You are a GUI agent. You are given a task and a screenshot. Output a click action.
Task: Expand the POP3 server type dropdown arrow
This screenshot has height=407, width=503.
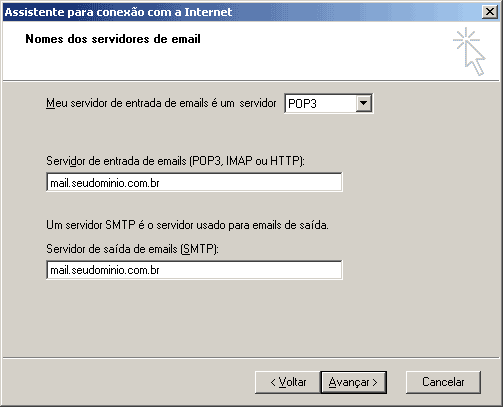point(363,103)
